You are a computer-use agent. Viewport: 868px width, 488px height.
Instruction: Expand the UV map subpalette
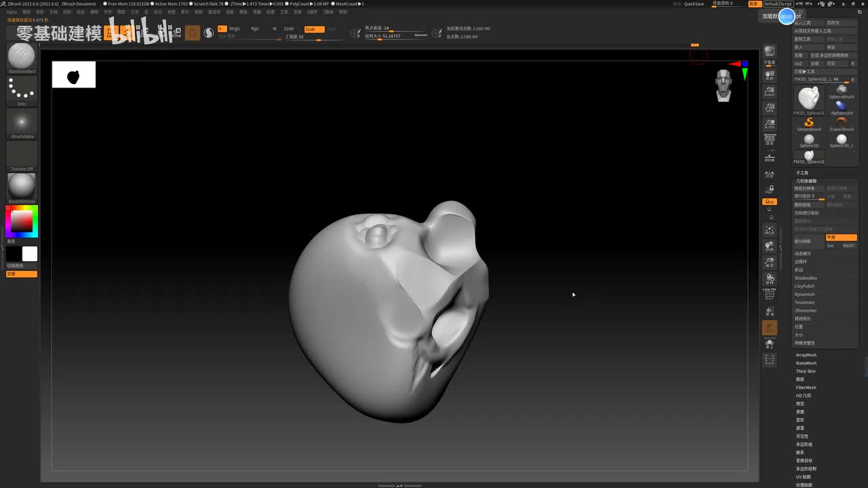(x=804, y=477)
